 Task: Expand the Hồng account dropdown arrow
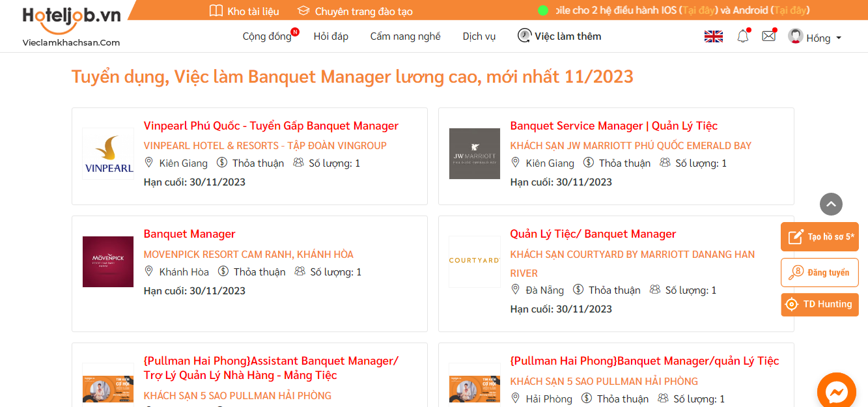click(x=839, y=38)
